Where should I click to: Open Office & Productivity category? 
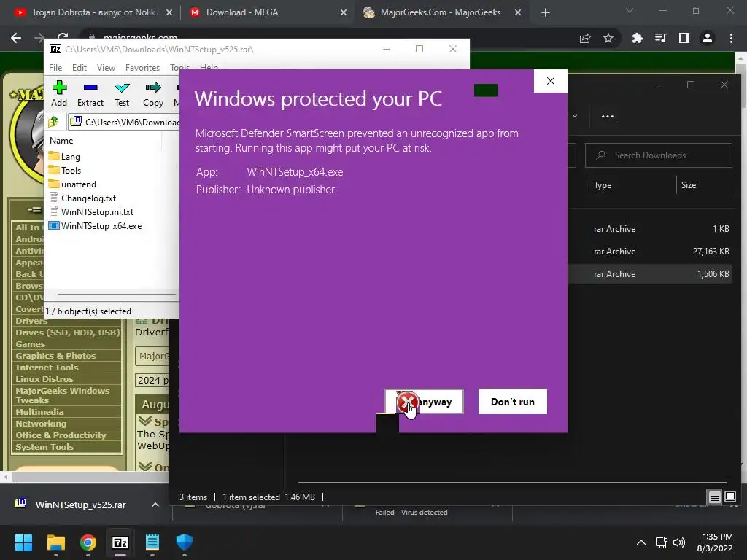(61, 435)
